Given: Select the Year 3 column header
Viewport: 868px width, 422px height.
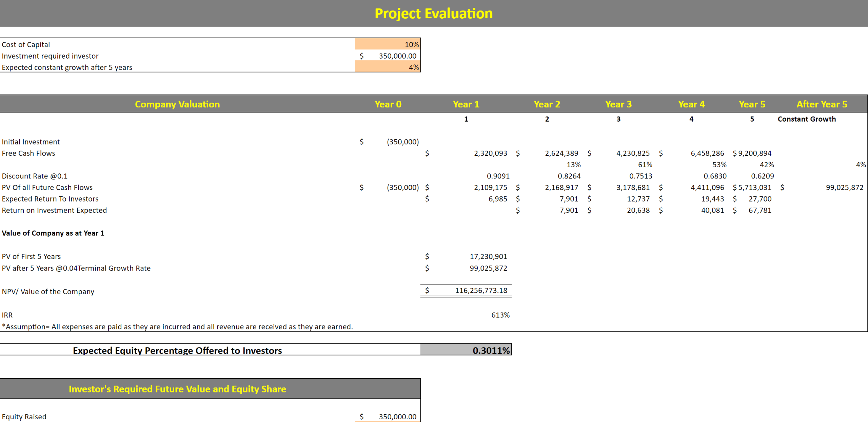Looking at the screenshot, I should [619, 104].
